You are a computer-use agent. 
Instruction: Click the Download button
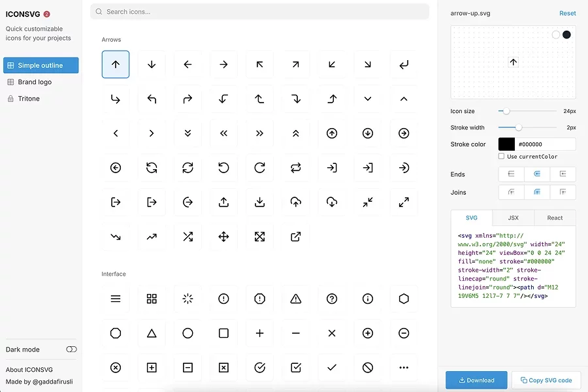[476, 380]
